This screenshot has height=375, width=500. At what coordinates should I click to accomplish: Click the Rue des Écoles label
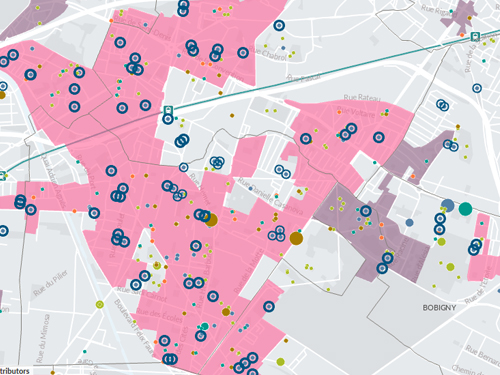[x=159, y=316]
